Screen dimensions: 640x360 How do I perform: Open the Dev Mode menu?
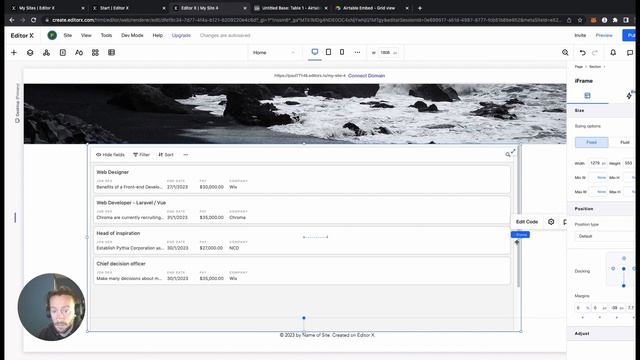[132, 36]
